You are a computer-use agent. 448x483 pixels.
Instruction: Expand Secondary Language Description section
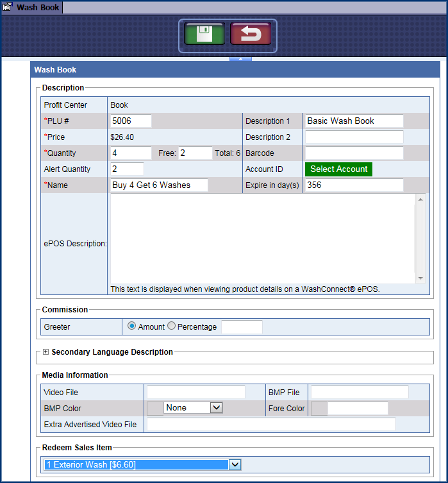(46, 352)
